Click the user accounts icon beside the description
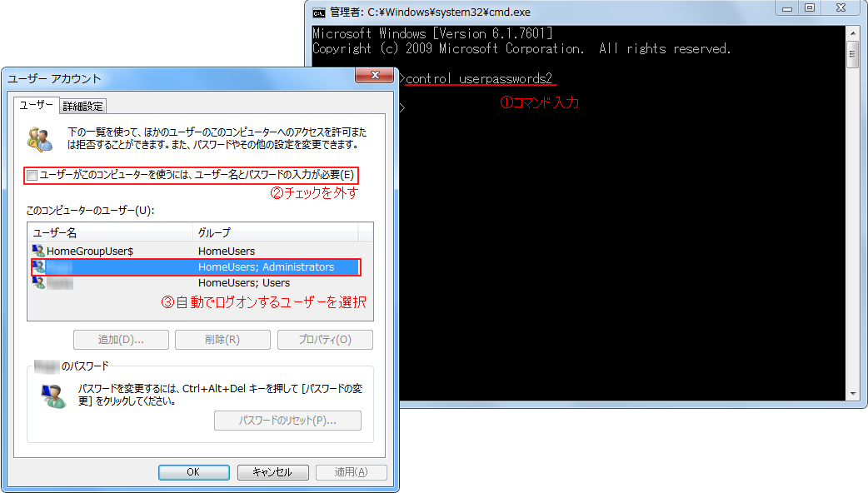 tap(40, 139)
